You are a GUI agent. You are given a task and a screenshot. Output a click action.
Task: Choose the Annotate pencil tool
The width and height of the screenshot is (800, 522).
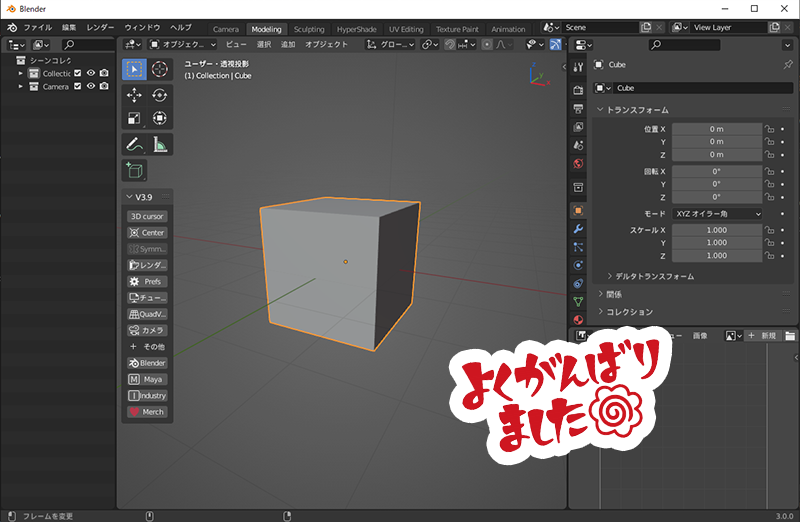pos(134,145)
